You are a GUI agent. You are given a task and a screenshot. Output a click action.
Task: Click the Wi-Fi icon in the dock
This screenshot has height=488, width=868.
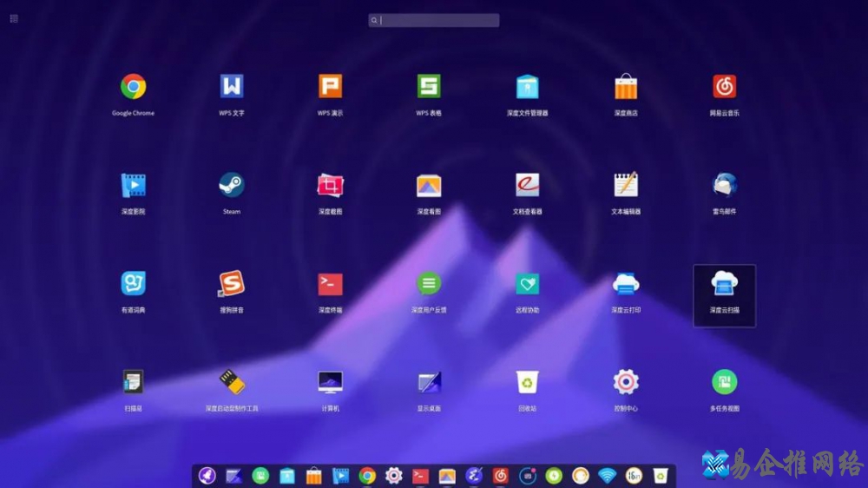(x=607, y=476)
